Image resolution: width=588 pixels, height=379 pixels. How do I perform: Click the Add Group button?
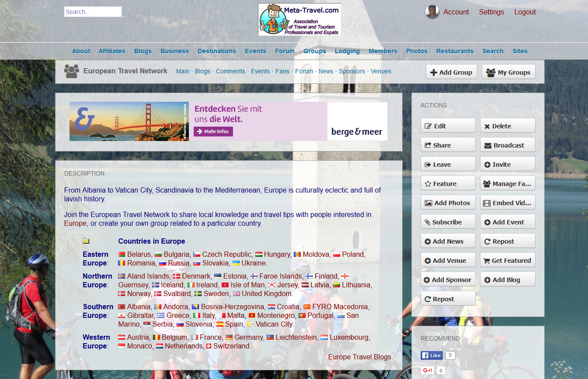[x=452, y=72]
